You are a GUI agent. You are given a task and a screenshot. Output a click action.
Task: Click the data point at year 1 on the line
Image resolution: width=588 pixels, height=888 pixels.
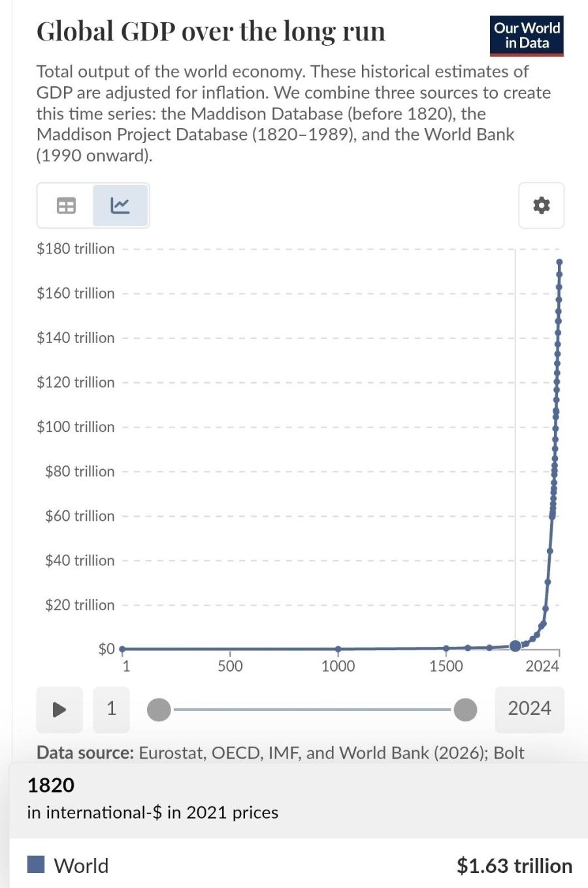point(122,649)
